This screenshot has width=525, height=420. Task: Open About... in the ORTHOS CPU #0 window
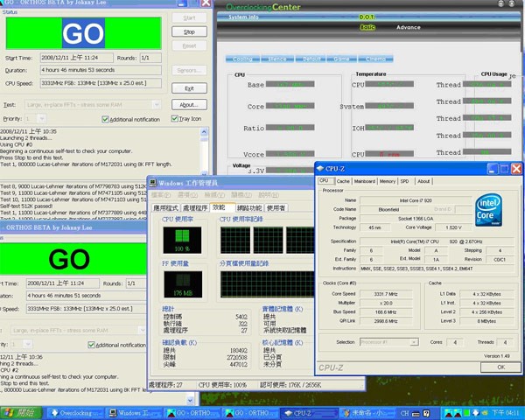coord(189,105)
